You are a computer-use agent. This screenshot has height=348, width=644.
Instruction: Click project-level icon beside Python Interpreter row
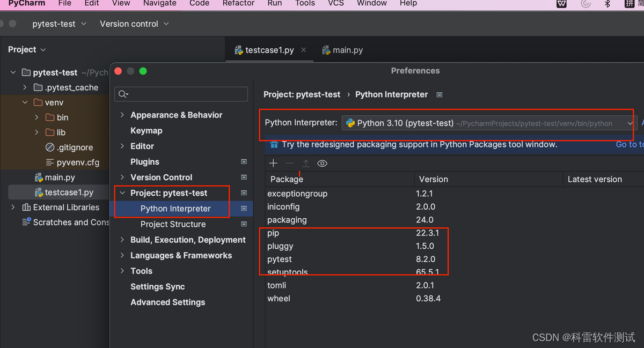coord(244,208)
